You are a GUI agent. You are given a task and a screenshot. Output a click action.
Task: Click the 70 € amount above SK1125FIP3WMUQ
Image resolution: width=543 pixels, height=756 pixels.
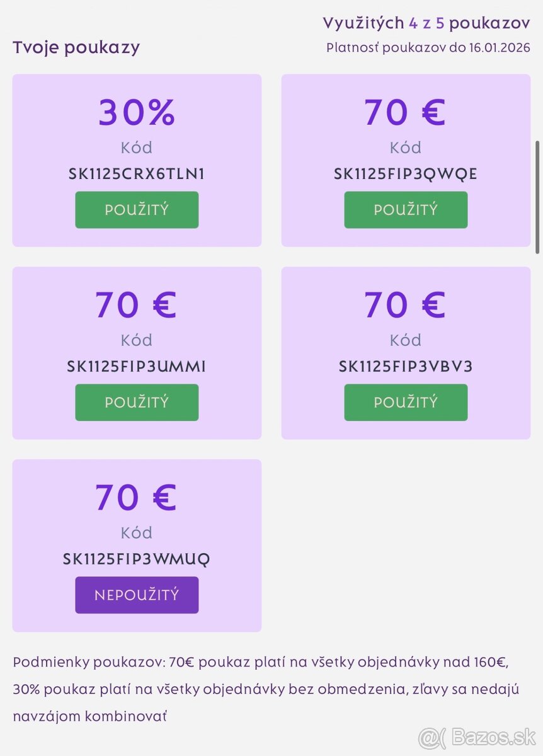(137, 498)
